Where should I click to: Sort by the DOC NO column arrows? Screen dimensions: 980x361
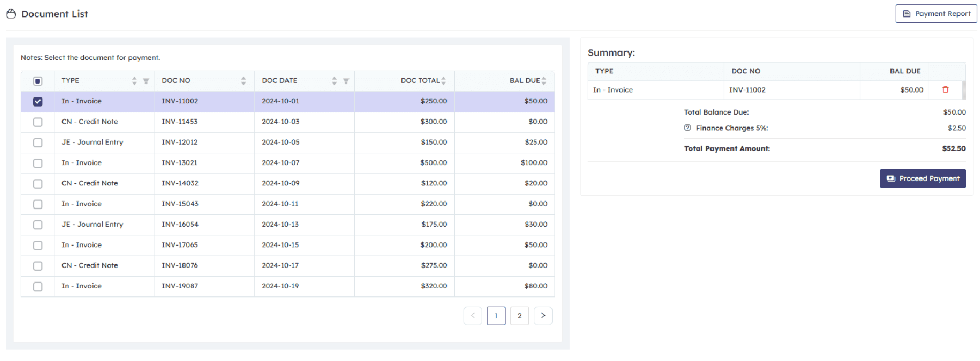point(243,81)
